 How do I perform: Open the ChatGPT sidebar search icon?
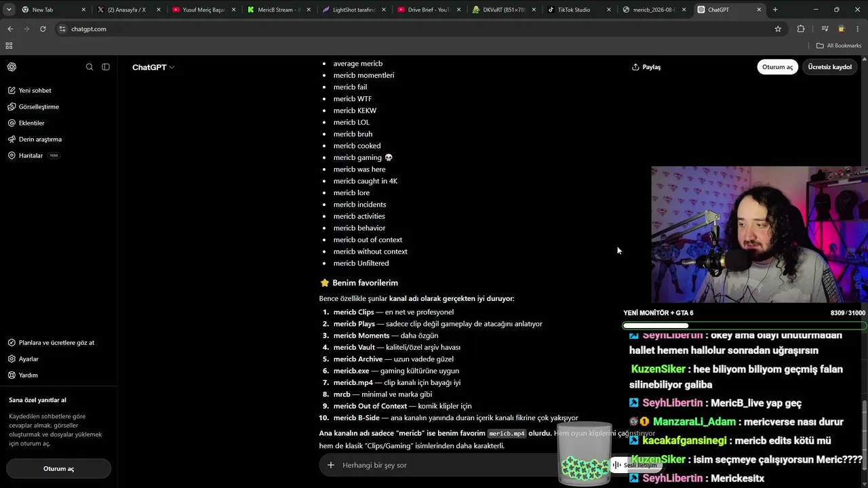pos(90,67)
